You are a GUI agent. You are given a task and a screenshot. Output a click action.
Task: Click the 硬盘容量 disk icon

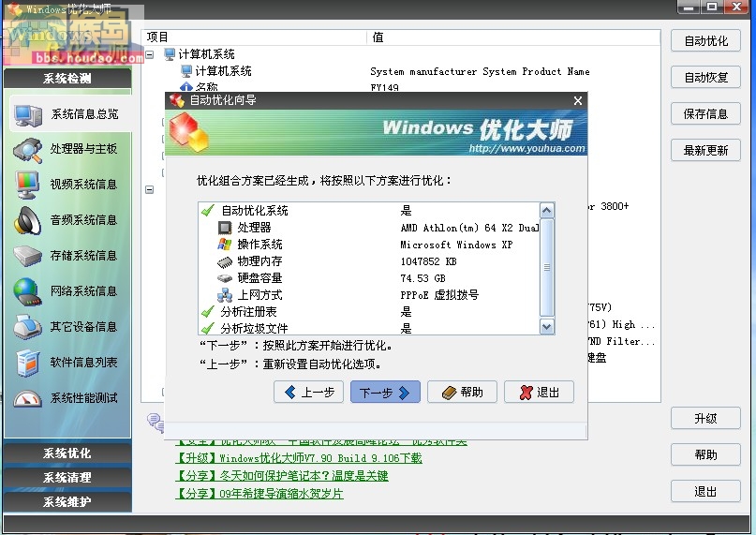pyautogui.click(x=224, y=278)
